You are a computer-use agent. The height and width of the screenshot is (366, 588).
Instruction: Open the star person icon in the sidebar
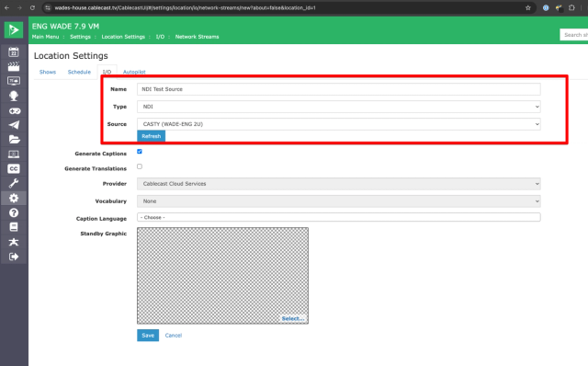[14, 242]
